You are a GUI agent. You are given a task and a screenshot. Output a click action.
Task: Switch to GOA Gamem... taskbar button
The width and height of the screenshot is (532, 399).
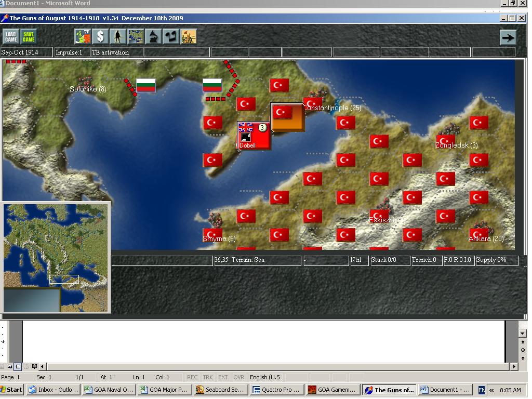click(332, 390)
